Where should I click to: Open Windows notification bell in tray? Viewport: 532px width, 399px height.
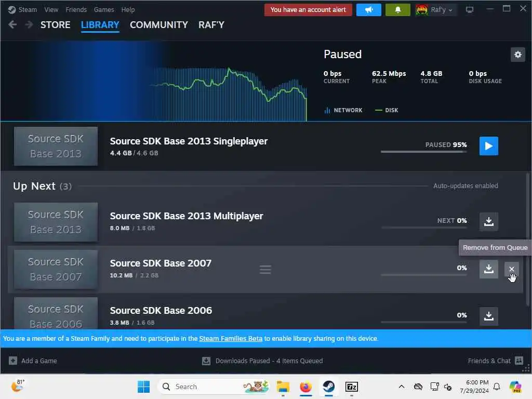(x=497, y=387)
